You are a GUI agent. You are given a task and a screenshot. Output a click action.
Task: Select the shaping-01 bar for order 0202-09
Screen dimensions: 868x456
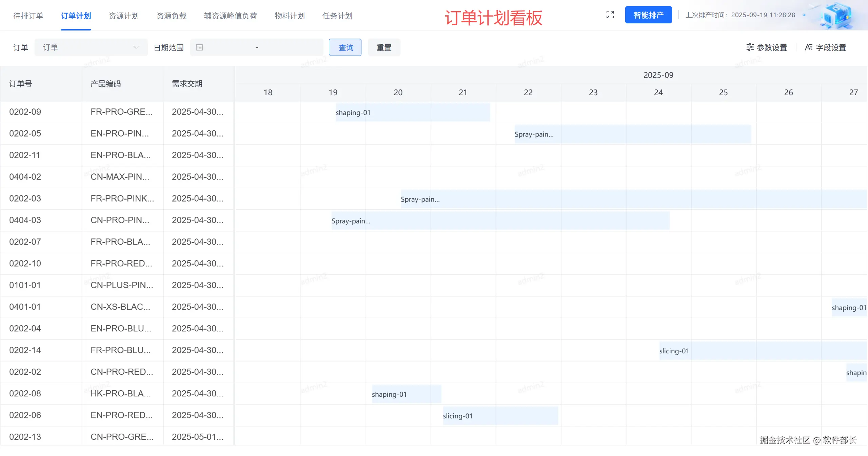point(412,112)
